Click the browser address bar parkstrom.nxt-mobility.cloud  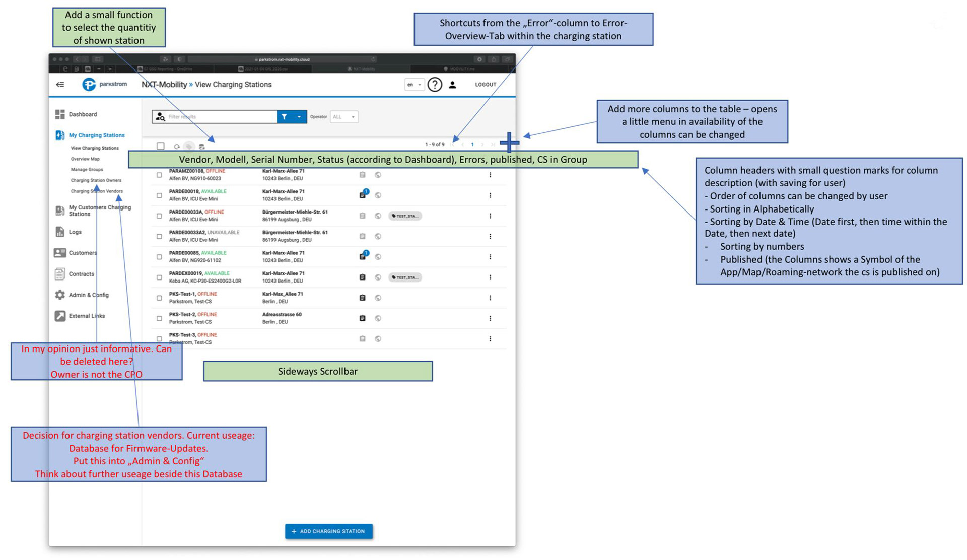point(282,59)
